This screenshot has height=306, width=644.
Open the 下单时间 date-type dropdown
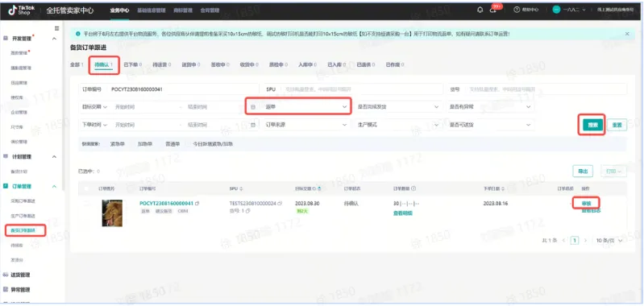[x=94, y=125]
